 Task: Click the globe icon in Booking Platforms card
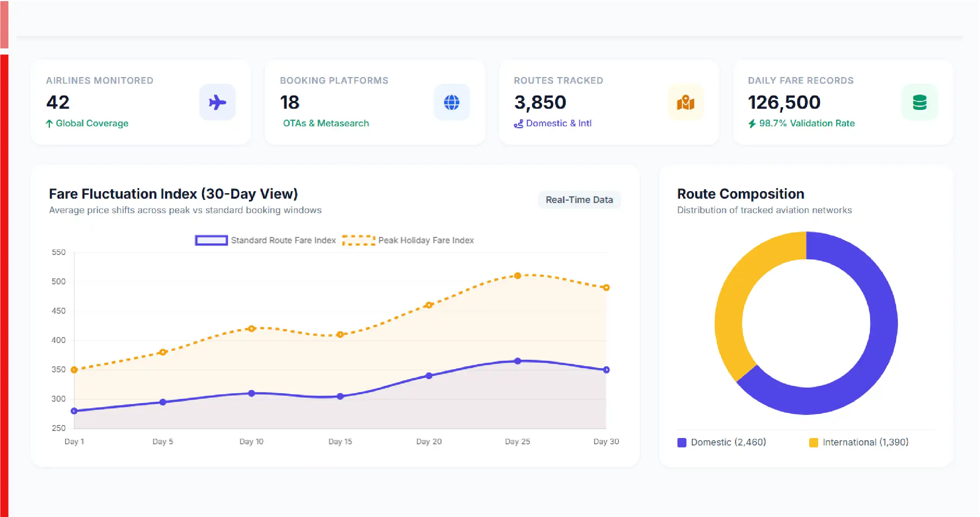[x=451, y=102]
